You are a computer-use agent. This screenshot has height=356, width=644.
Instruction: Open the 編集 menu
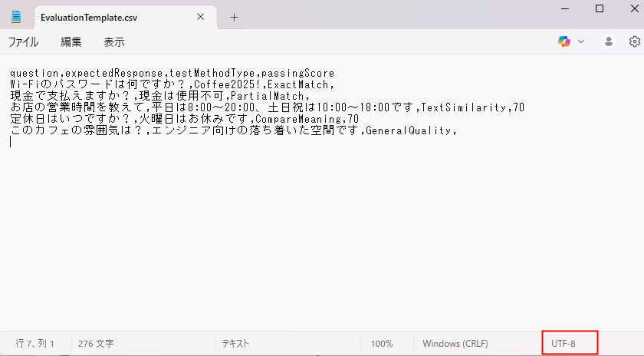pyautogui.click(x=71, y=42)
